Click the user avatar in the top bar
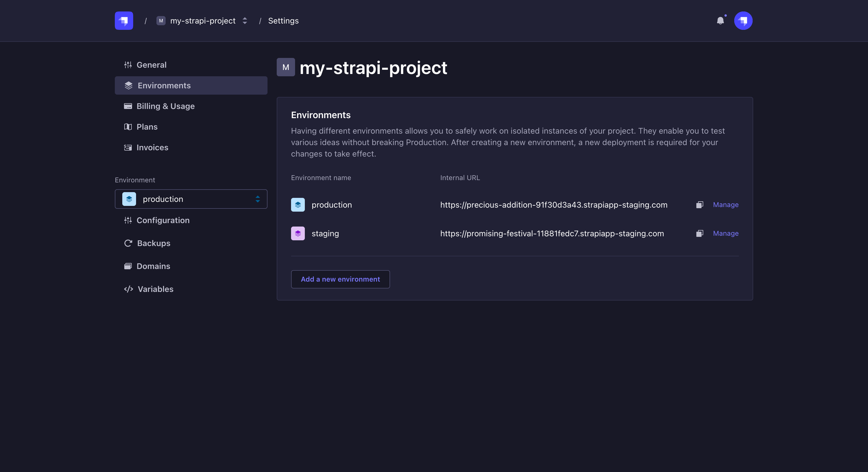868x472 pixels. point(743,21)
